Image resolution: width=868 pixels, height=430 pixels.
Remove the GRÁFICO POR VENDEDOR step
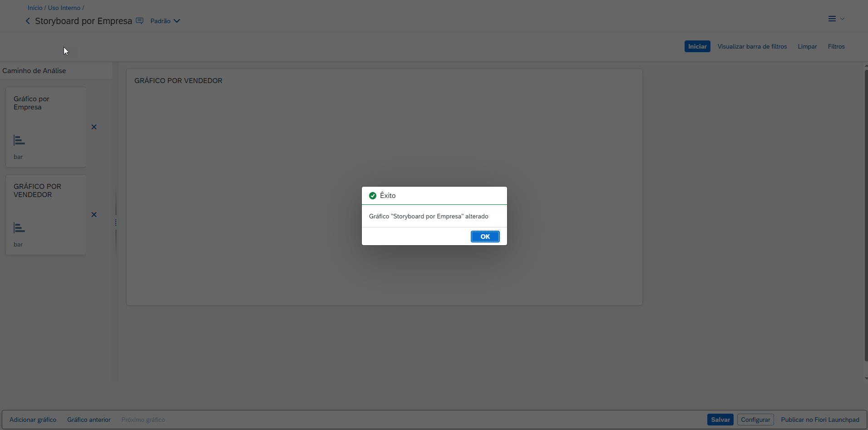click(94, 215)
